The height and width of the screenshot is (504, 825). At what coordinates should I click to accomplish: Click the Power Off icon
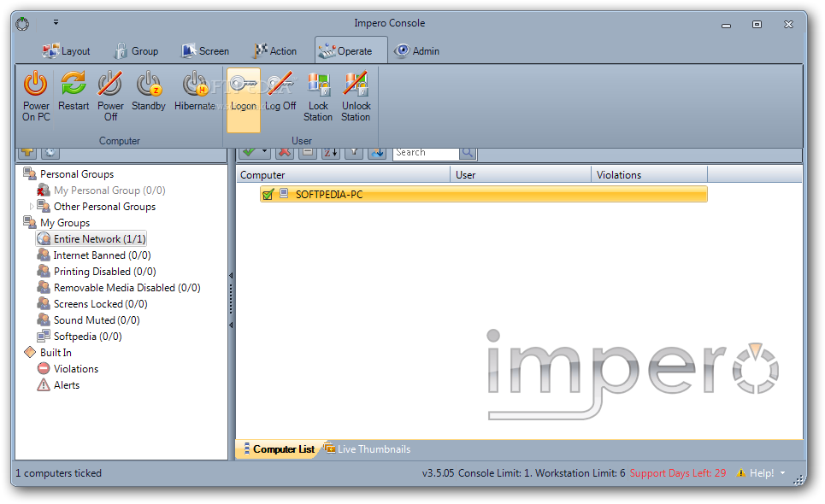(x=110, y=84)
